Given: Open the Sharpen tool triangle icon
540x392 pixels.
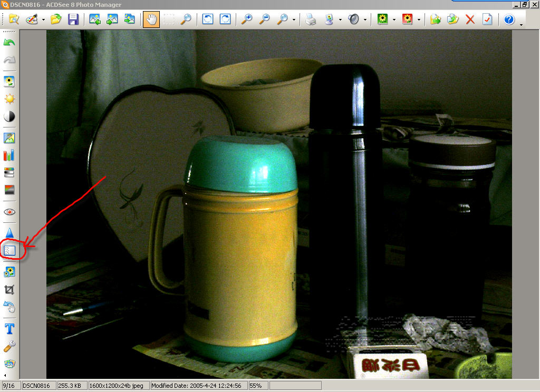Looking at the screenshot, I should click(x=9, y=233).
